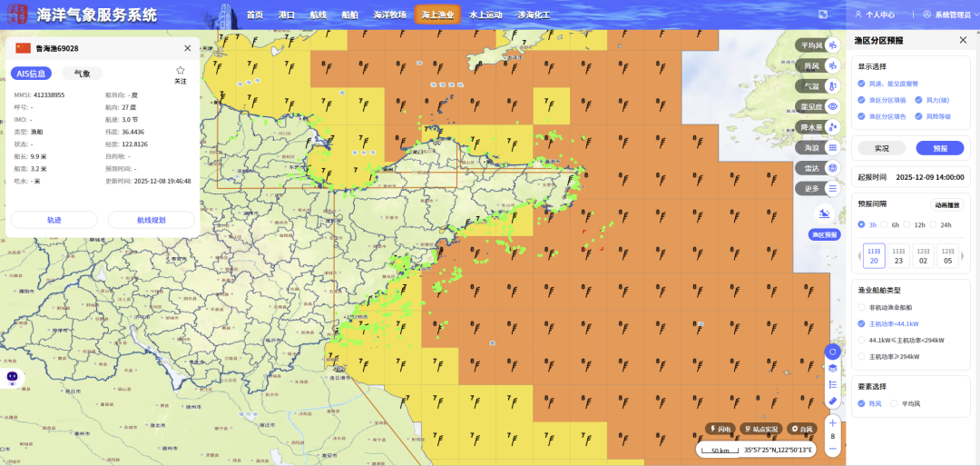Click the 轨迹 track button
Screen dimensions: 980x466
[x=54, y=220]
